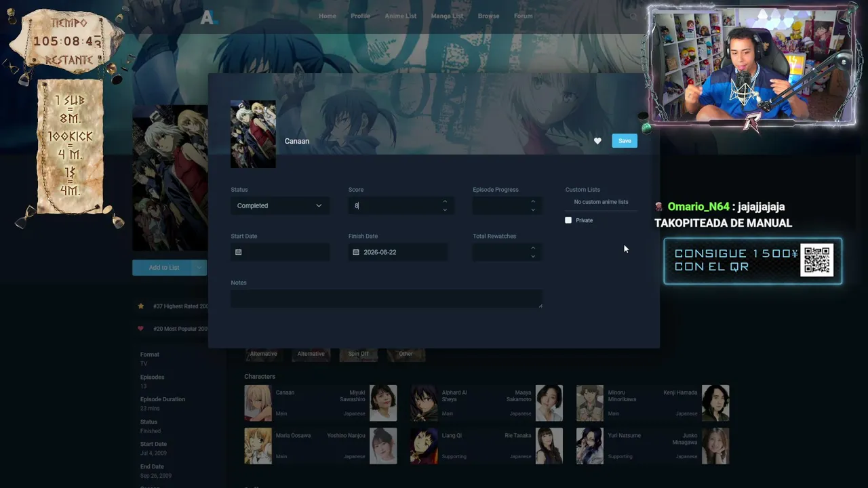Select the Spin Off relation tag

tap(359, 354)
